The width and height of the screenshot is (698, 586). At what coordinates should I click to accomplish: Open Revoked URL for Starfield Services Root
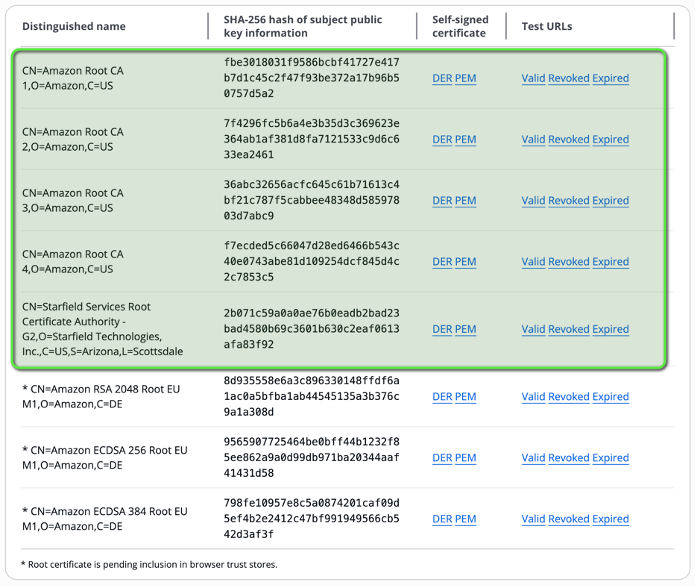tap(571, 330)
